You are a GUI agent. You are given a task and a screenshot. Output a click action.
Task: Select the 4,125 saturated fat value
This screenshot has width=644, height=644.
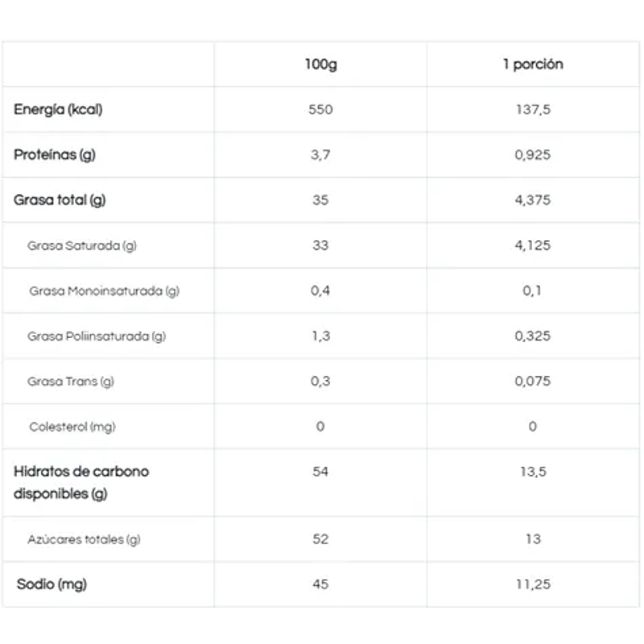click(532, 245)
